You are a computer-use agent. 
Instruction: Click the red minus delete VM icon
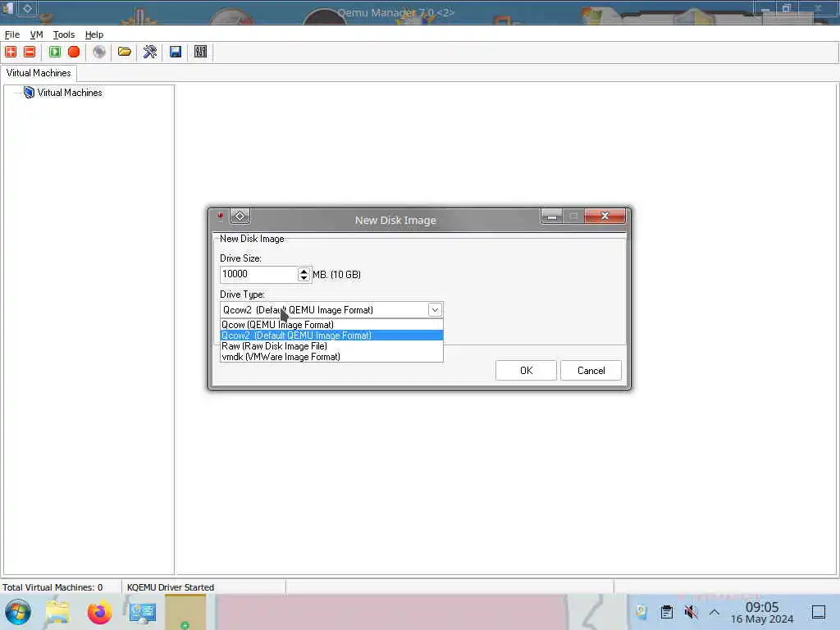(30, 52)
